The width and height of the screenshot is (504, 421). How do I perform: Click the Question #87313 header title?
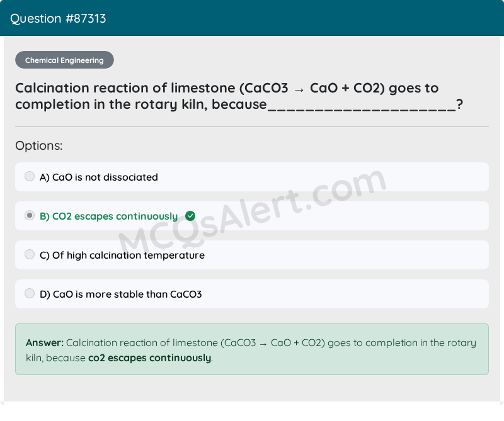(58, 19)
